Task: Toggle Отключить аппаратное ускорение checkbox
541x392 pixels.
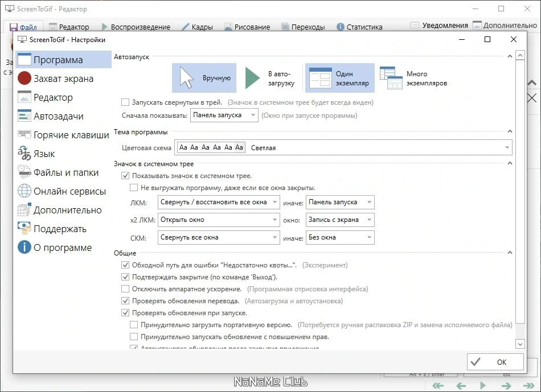Action: tap(125, 289)
